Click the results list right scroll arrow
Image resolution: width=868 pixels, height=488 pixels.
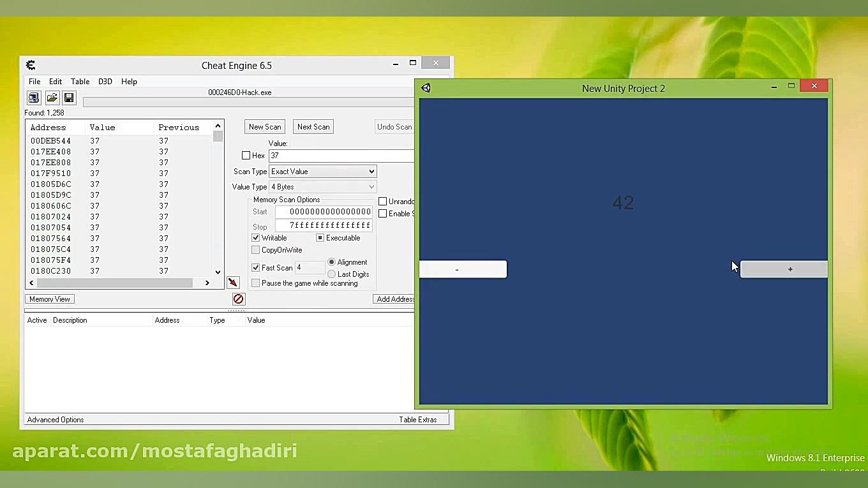(x=207, y=283)
